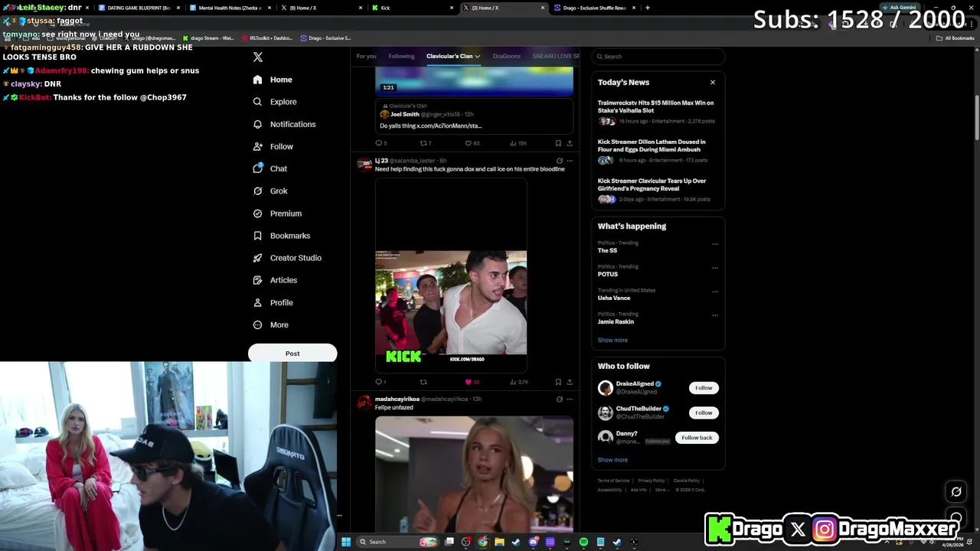Click the Profile person icon
Viewport: 980px width, 551px height.
258,302
